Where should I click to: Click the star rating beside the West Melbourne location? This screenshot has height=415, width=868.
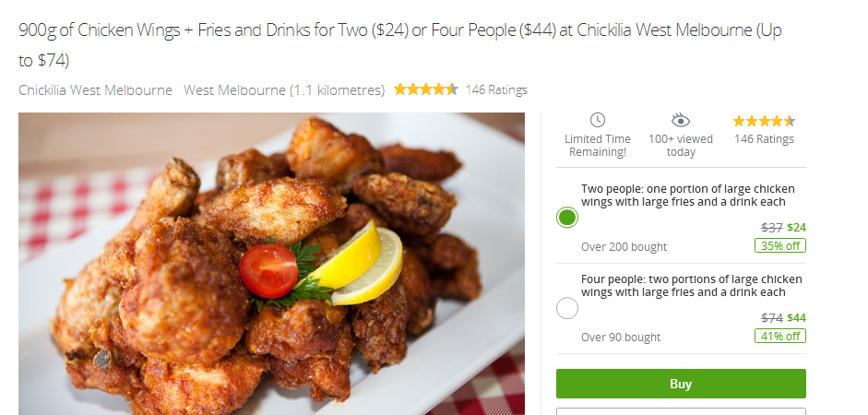click(425, 89)
